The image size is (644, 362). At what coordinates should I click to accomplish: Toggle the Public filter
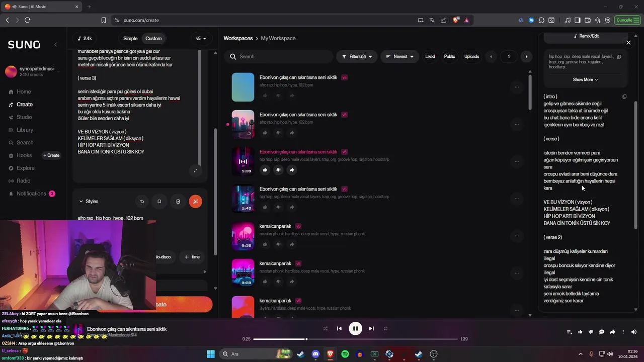pos(449,56)
